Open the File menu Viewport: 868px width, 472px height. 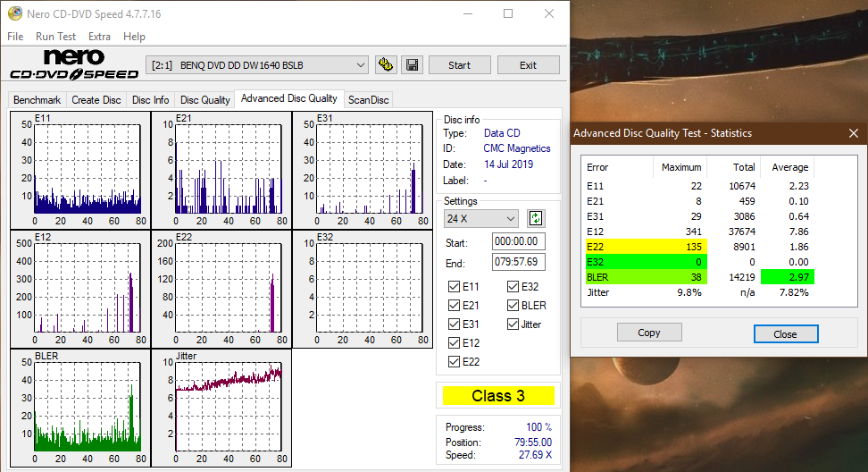[x=15, y=37]
